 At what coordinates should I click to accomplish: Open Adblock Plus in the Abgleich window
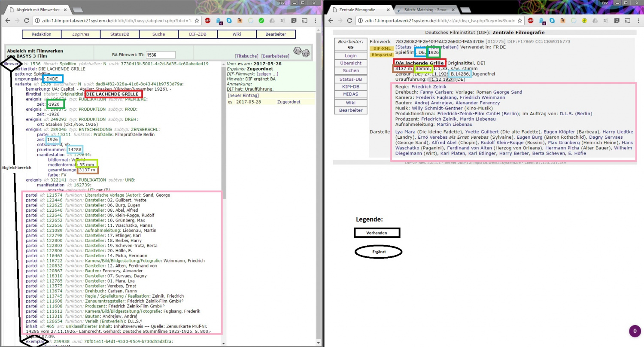[x=208, y=20]
